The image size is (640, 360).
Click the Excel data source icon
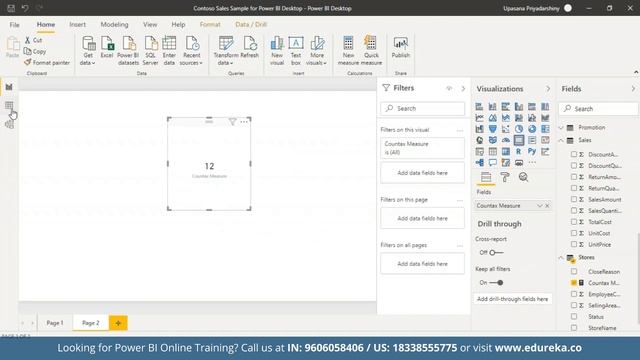[x=107, y=47]
